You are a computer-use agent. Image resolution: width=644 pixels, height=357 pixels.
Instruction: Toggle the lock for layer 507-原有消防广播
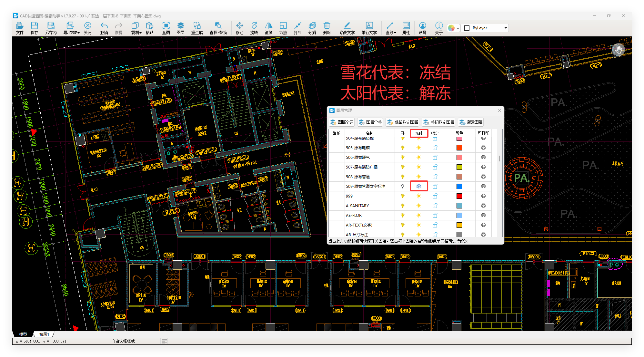(435, 167)
